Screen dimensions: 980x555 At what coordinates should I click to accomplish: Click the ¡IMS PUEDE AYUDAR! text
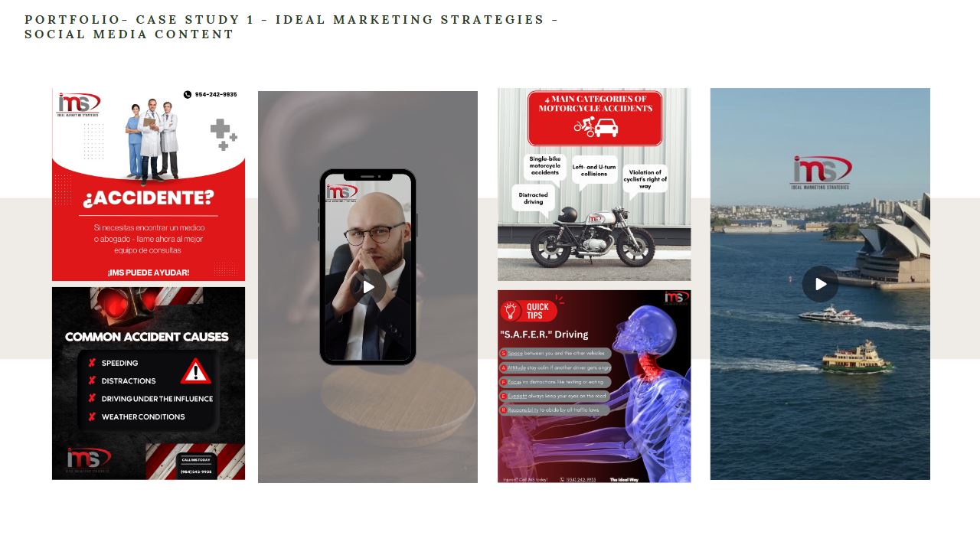click(149, 273)
